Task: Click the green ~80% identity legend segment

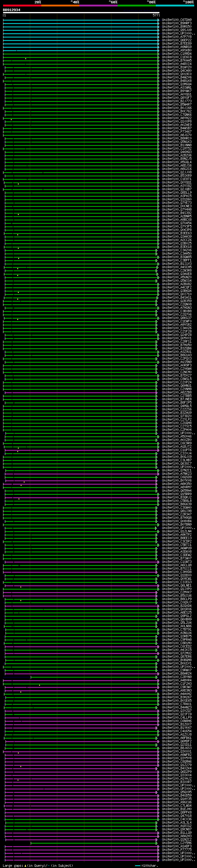Action: click(137, 6)
